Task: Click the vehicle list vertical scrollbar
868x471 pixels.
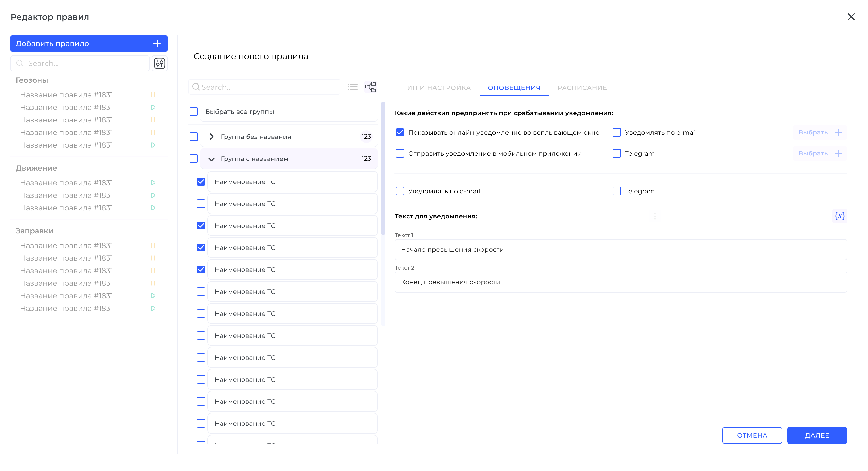Action: pyautogui.click(x=383, y=169)
